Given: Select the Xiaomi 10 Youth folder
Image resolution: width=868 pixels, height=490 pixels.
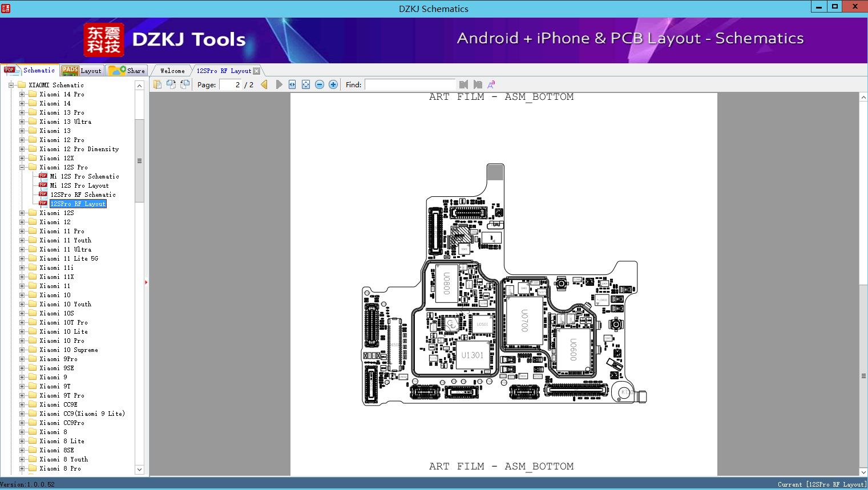Looking at the screenshot, I should point(65,304).
